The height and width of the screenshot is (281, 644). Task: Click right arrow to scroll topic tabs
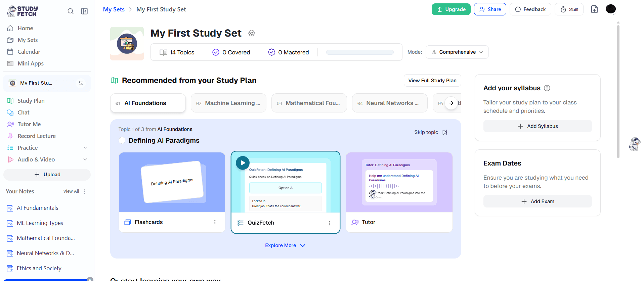[451, 103]
